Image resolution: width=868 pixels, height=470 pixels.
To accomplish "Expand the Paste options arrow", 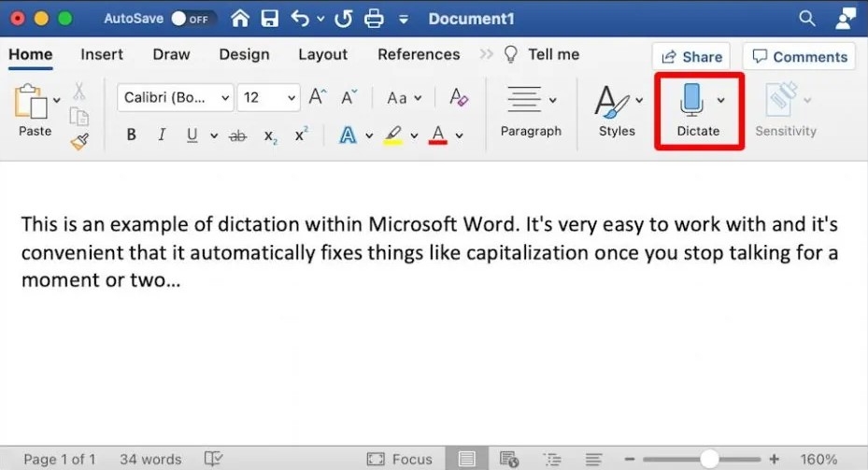I will (x=56, y=100).
